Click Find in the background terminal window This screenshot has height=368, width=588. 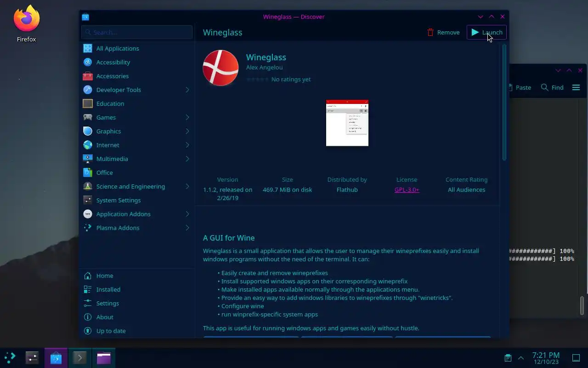tap(553, 87)
